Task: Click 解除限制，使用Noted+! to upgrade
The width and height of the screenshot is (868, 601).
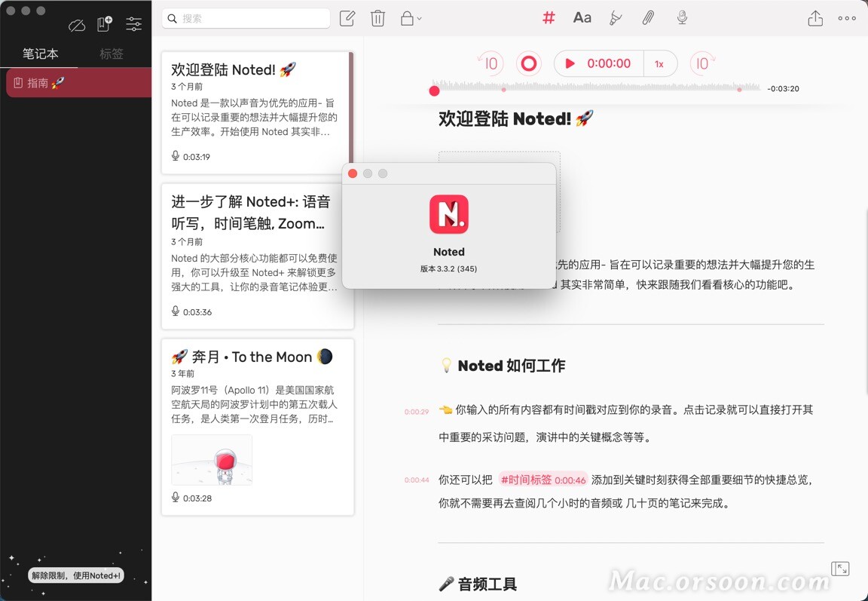Action: pos(75,574)
